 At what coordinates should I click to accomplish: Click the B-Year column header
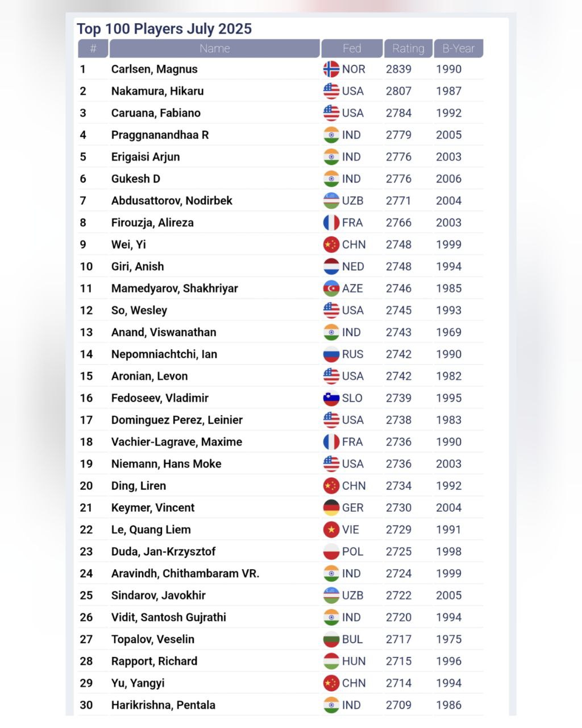pos(458,49)
